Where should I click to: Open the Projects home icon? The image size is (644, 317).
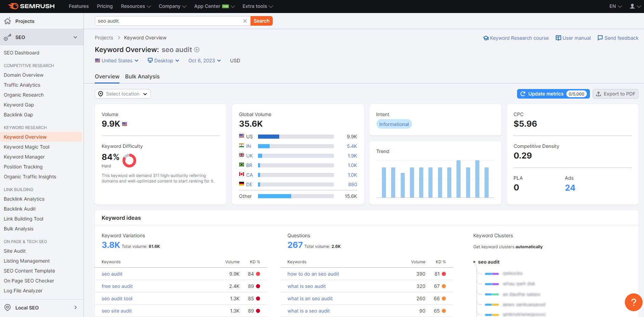click(x=8, y=21)
